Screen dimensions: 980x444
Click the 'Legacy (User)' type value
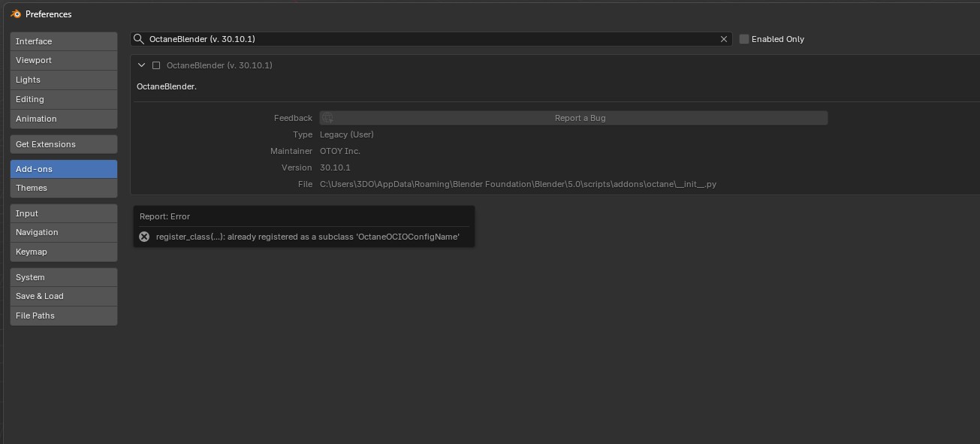[347, 134]
